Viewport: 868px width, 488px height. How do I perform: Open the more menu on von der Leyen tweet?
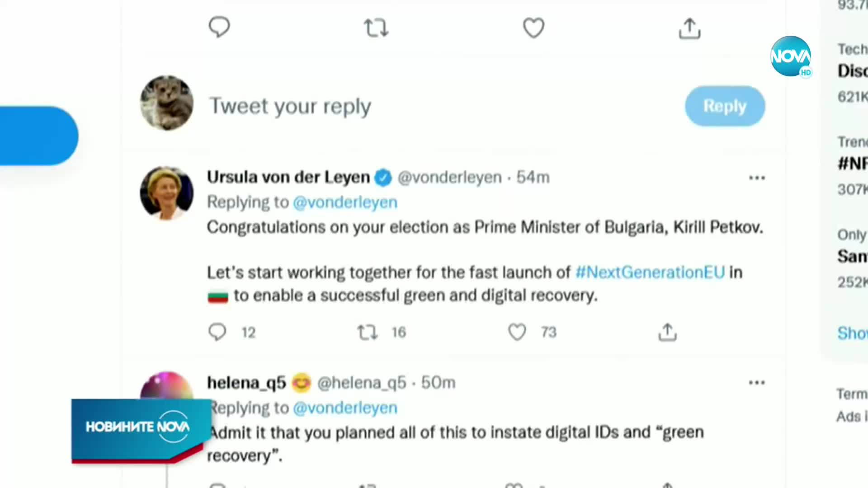pyautogui.click(x=757, y=178)
